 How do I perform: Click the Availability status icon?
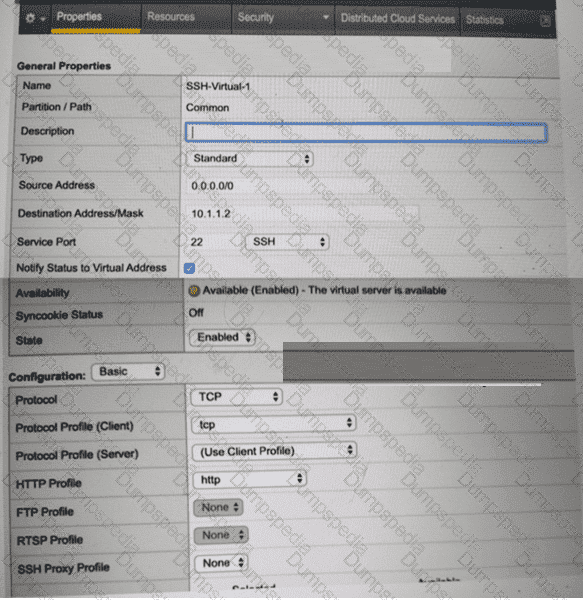194,291
